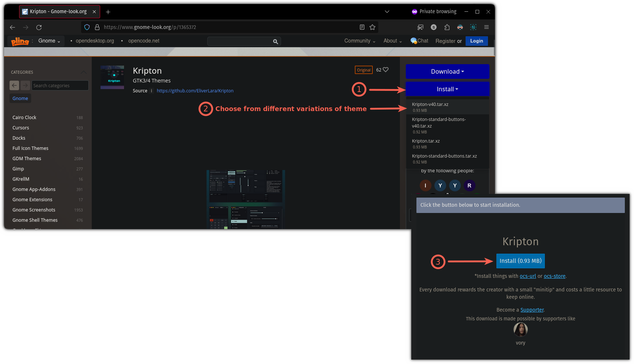
Task: Open the Download dropdown
Action: tap(447, 71)
